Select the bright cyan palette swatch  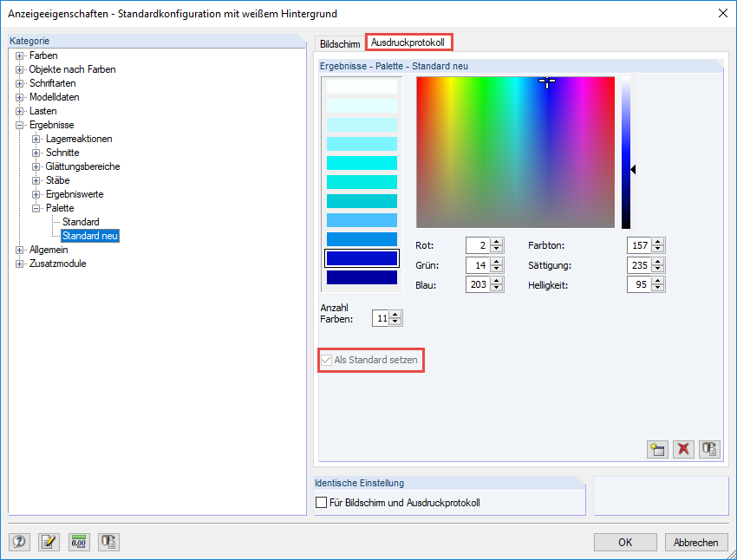(362, 163)
